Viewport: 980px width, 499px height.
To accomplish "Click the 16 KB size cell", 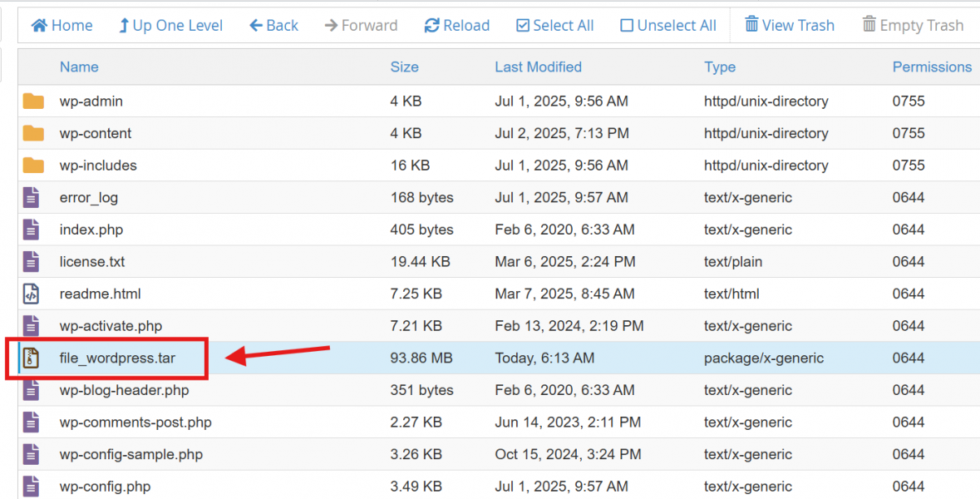I will click(x=410, y=166).
